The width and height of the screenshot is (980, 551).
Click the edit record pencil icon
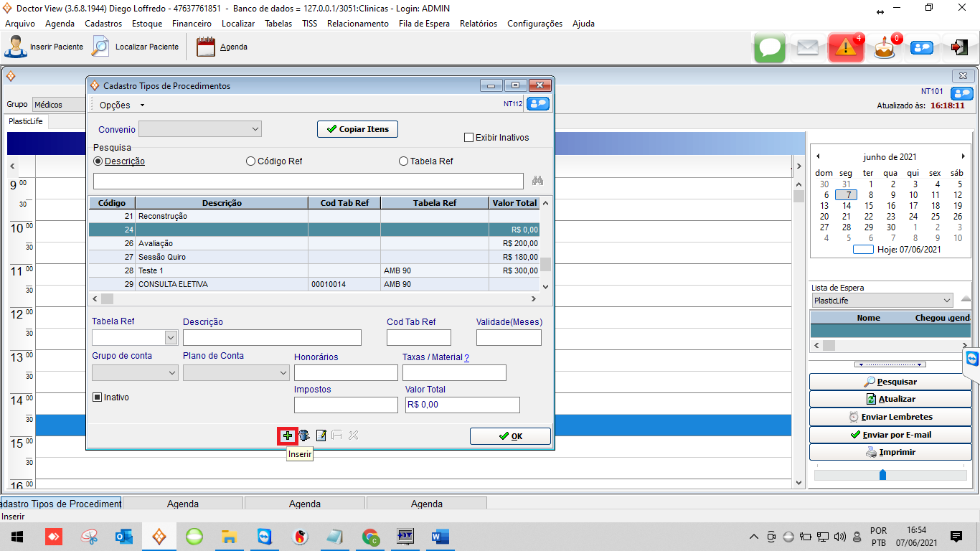click(x=321, y=435)
